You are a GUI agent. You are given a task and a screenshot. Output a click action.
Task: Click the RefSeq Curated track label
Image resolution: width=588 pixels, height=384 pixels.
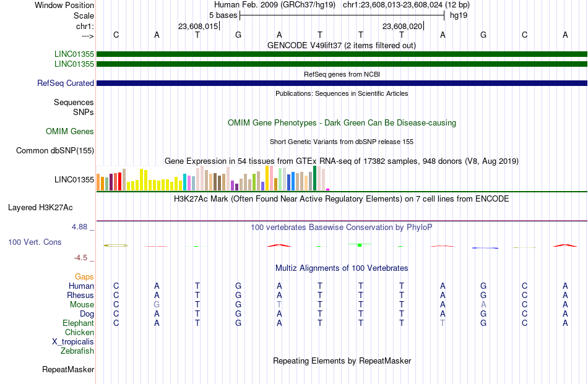[x=66, y=83]
